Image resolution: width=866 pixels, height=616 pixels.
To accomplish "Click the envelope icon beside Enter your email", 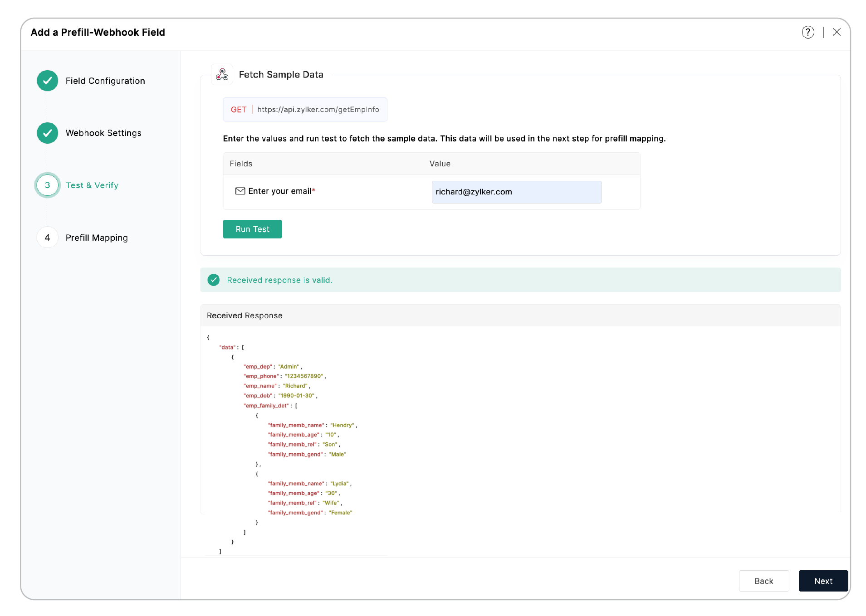I will click(x=240, y=191).
